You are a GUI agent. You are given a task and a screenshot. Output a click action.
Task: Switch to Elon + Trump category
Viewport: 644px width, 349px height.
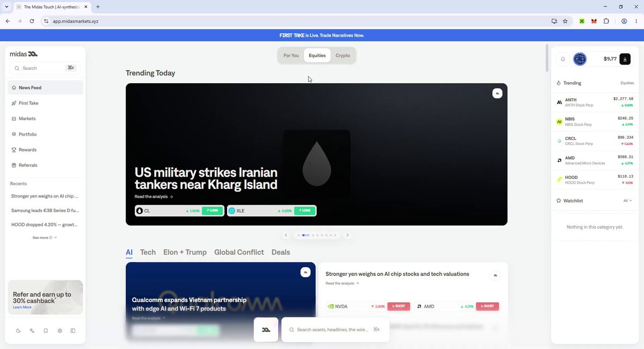[185, 252]
